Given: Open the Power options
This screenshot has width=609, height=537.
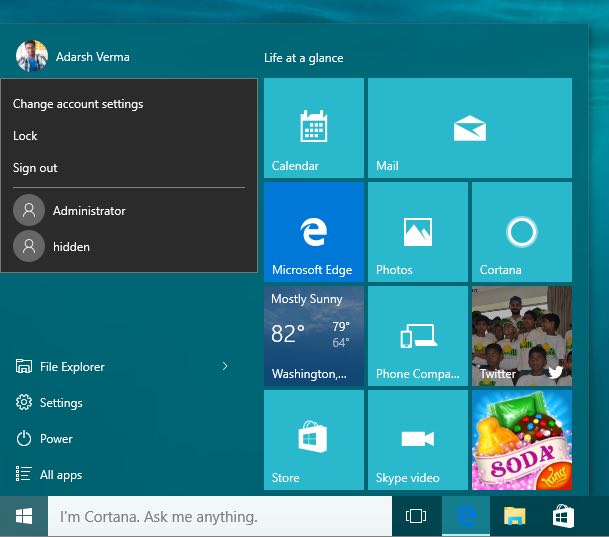Looking at the screenshot, I should [56, 439].
